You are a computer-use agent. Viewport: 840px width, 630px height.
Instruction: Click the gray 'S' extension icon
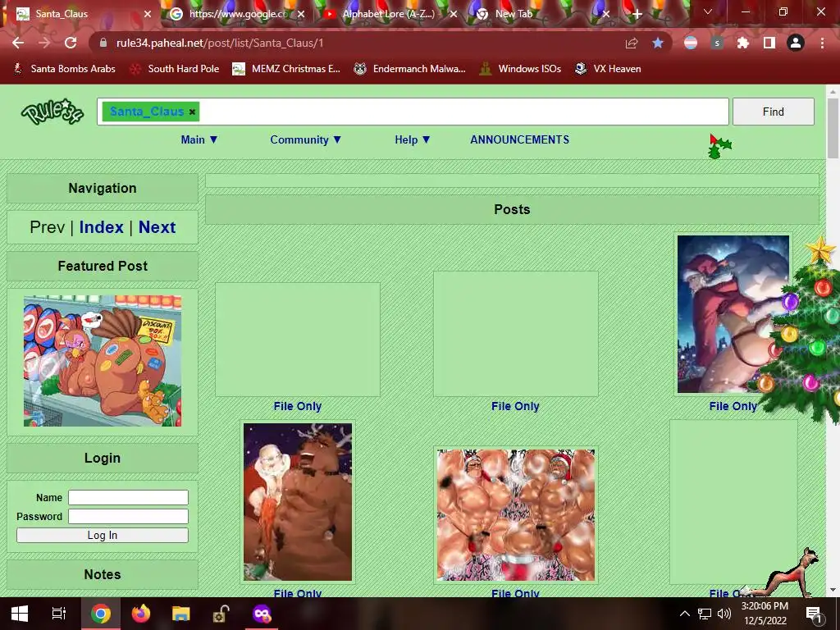tap(717, 43)
